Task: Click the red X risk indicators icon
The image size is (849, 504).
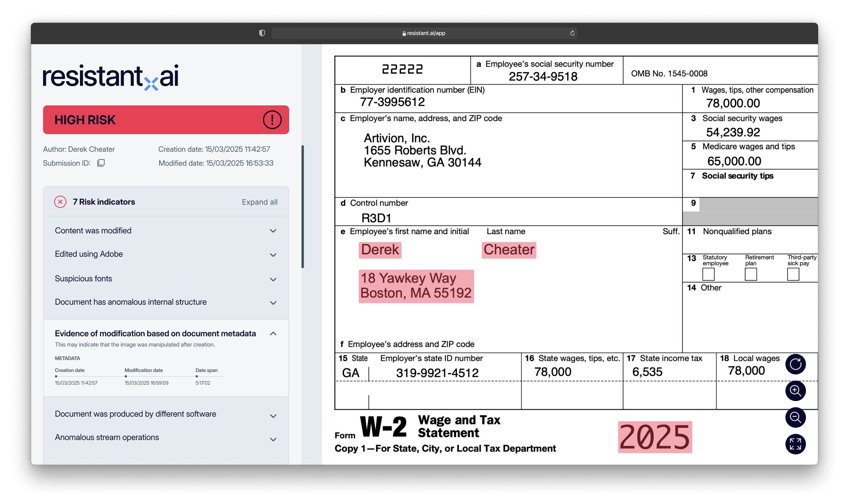Action: (x=60, y=202)
